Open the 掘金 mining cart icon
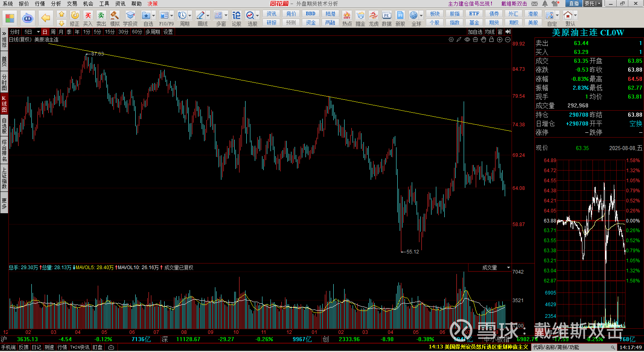 click(360, 18)
